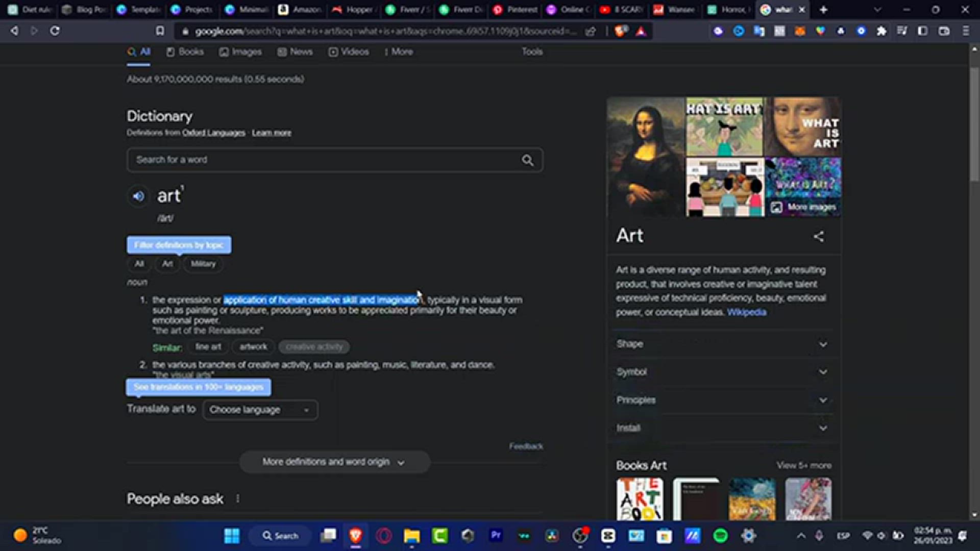Screen dimensions: 980x551
Task: Open the Choose language dropdown
Action: point(260,410)
